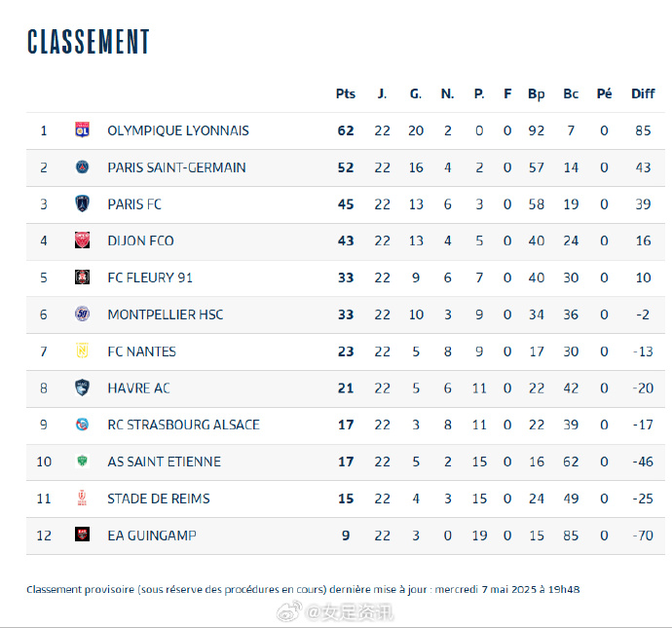Select the Bp column header

[537, 93]
